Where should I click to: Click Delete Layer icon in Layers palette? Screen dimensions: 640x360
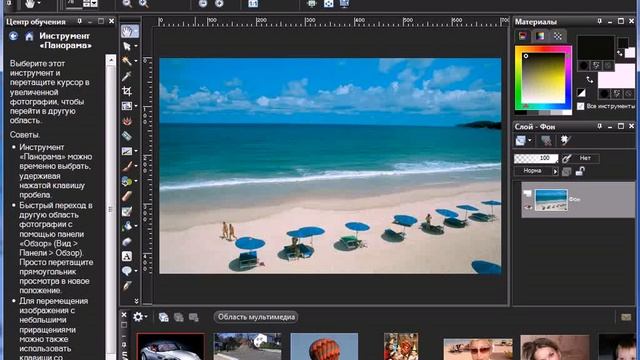[546, 141]
